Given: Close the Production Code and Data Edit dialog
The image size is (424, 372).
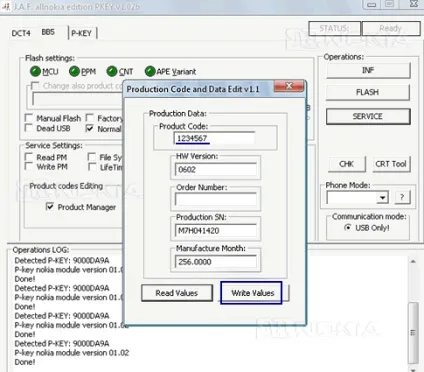Looking at the screenshot, I should click(289, 86).
